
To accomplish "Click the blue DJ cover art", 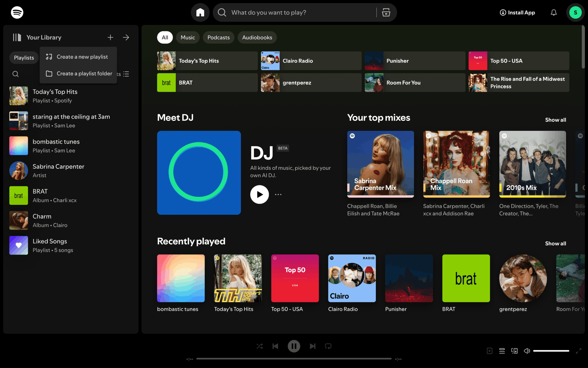I will click(199, 173).
